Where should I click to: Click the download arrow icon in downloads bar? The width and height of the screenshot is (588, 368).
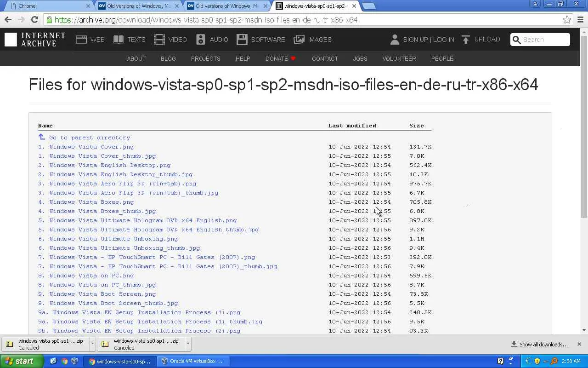pos(514,344)
